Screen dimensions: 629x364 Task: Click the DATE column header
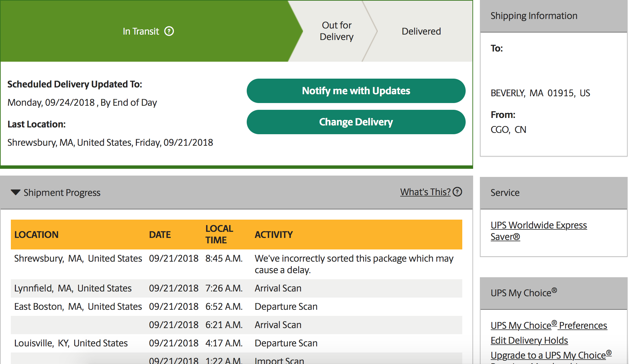160,235
